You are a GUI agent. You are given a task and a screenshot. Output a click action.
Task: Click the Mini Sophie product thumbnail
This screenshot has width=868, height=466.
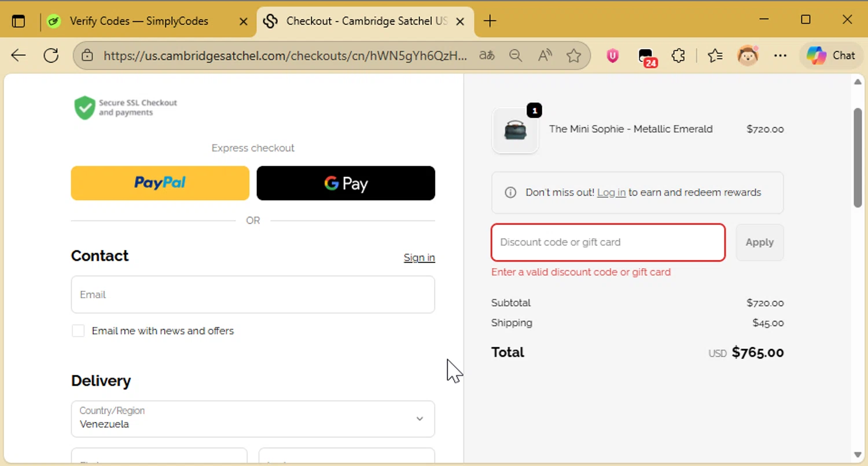(x=515, y=130)
